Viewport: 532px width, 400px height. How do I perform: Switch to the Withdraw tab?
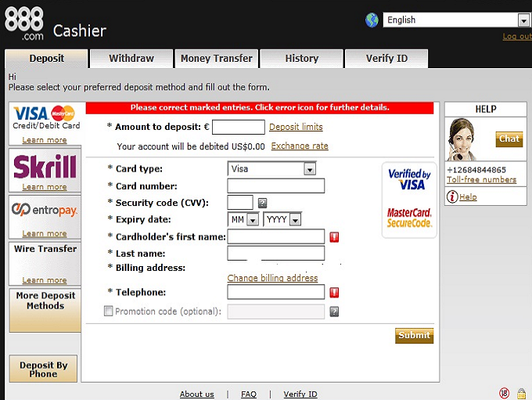131,59
